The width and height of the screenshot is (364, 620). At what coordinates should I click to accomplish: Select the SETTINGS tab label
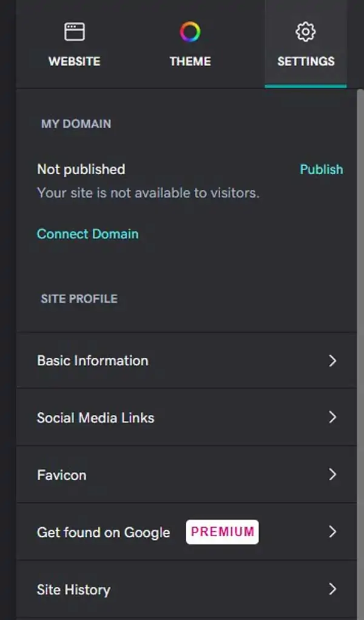[306, 61]
